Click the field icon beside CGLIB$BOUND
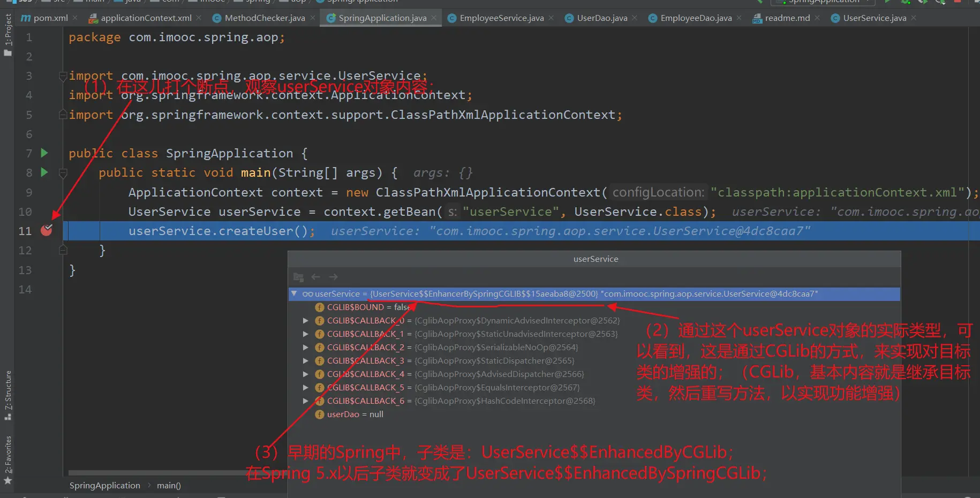This screenshot has height=498, width=980. [320, 307]
